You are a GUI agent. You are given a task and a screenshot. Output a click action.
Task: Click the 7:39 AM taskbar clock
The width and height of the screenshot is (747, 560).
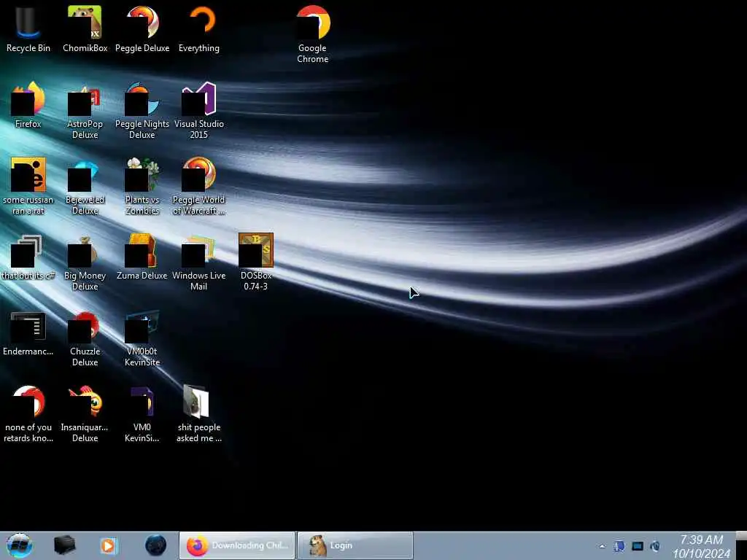point(701,546)
